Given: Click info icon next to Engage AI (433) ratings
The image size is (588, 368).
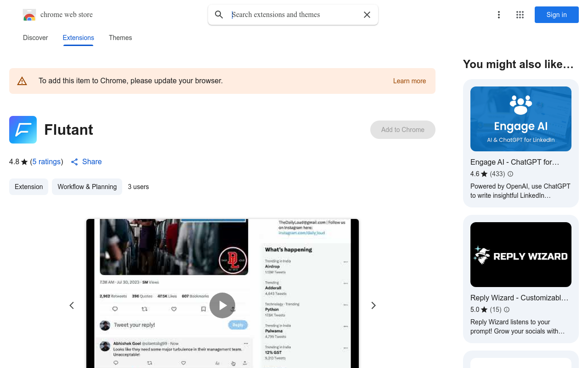Looking at the screenshot, I should tap(510, 174).
